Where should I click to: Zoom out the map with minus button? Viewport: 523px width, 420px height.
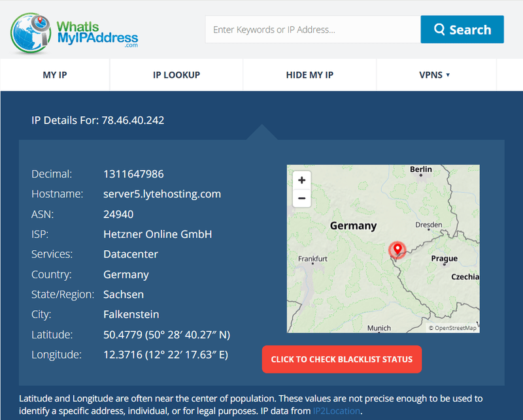point(301,198)
